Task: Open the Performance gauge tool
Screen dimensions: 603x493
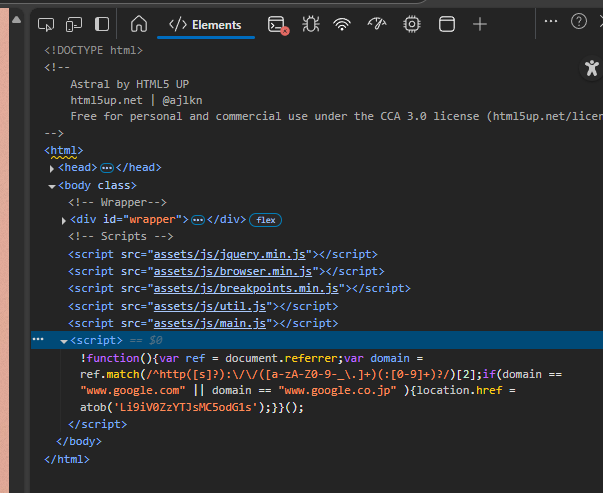Action: click(377, 24)
